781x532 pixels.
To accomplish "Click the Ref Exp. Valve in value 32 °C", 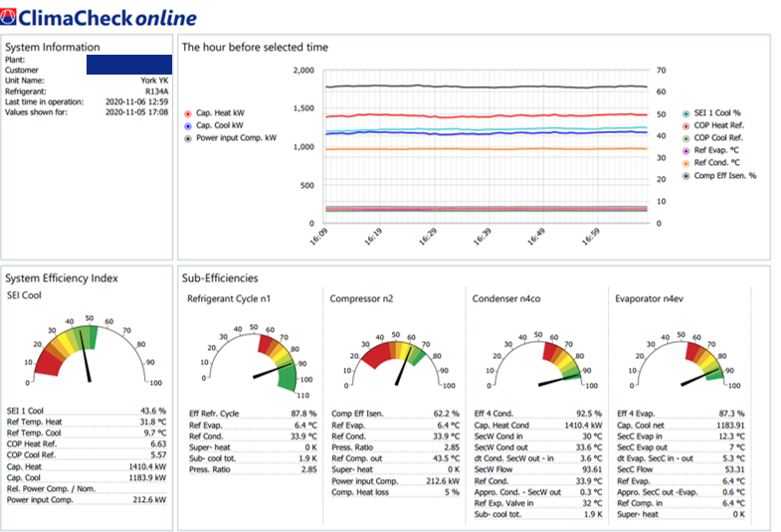I will 592,503.
